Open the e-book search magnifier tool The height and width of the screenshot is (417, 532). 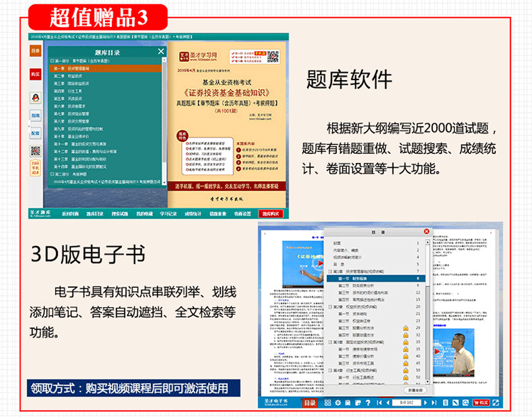465,403
